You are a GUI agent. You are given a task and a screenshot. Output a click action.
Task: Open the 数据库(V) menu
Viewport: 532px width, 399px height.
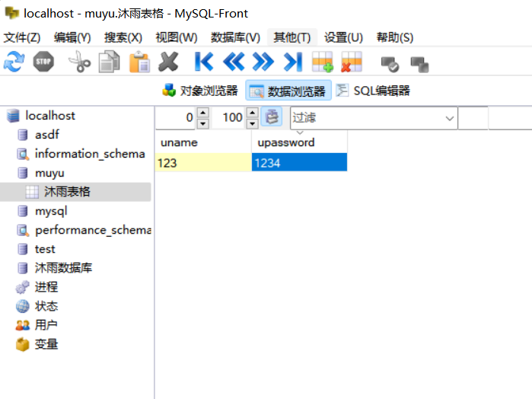(x=235, y=37)
